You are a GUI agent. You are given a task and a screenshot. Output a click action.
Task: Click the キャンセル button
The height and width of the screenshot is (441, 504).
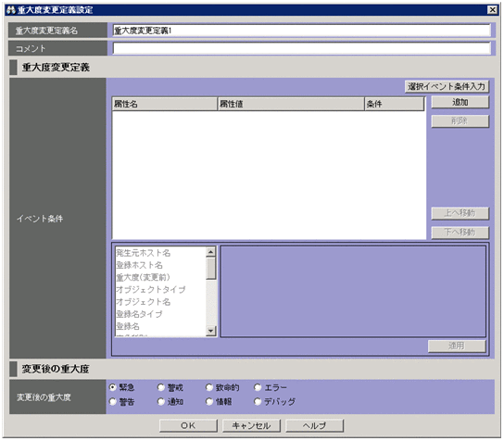(251, 425)
